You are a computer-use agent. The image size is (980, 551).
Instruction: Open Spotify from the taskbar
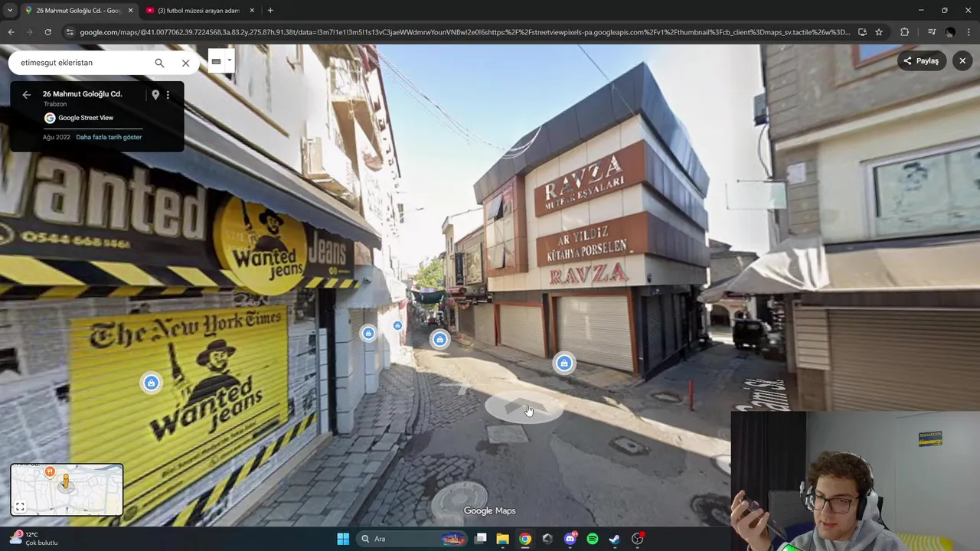592,539
